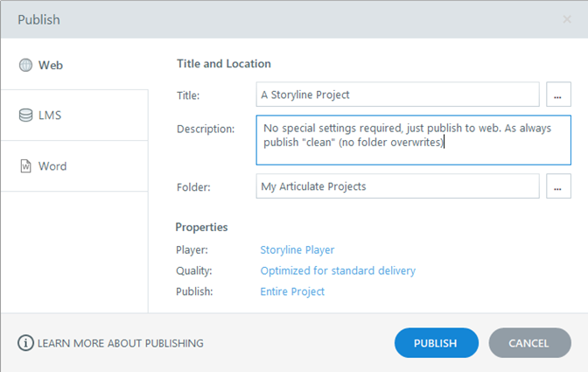Click the LMS database stack icon
Viewport: 588px width, 372px height.
[x=26, y=115]
